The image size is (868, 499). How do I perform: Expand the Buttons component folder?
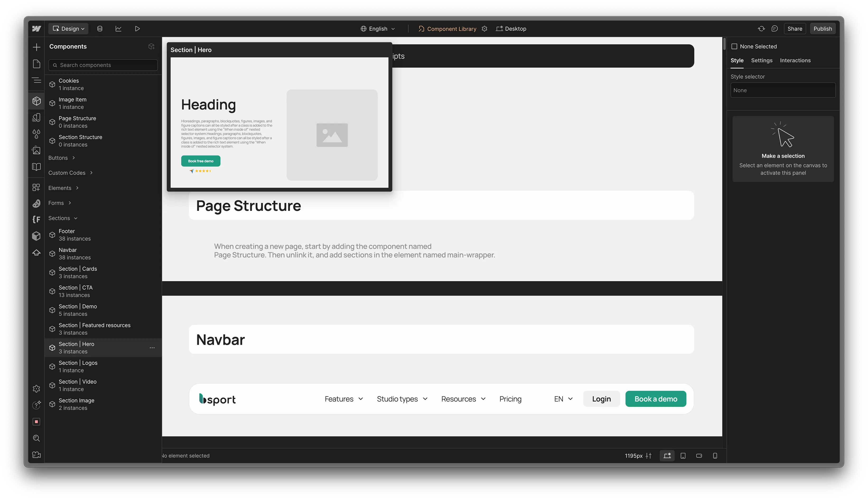(62, 158)
